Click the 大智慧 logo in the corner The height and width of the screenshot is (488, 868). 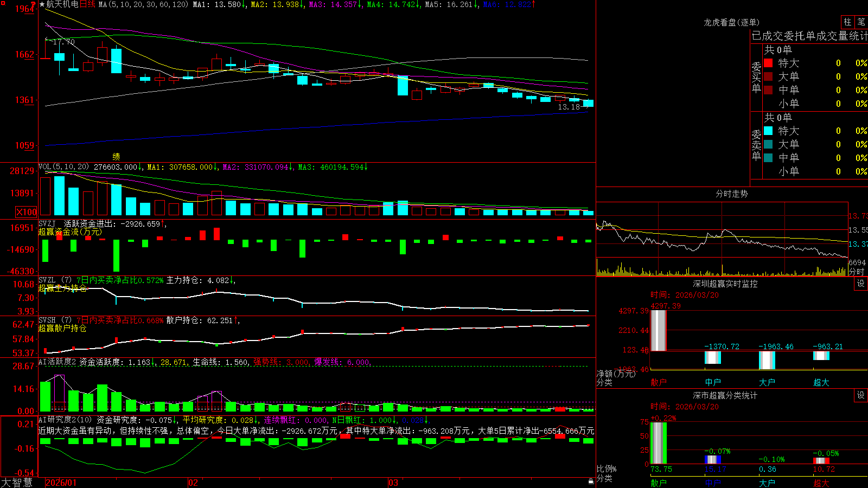click(17, 483)
